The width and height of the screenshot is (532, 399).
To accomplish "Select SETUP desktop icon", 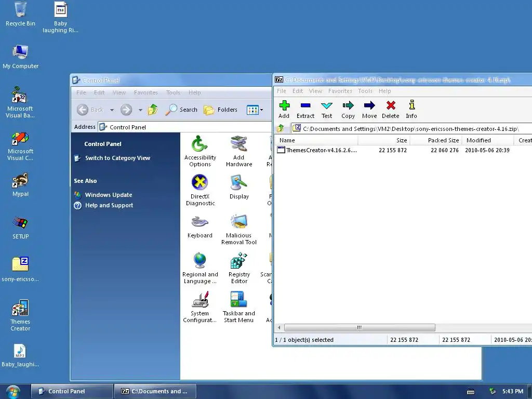I will (x=20, y=228).
